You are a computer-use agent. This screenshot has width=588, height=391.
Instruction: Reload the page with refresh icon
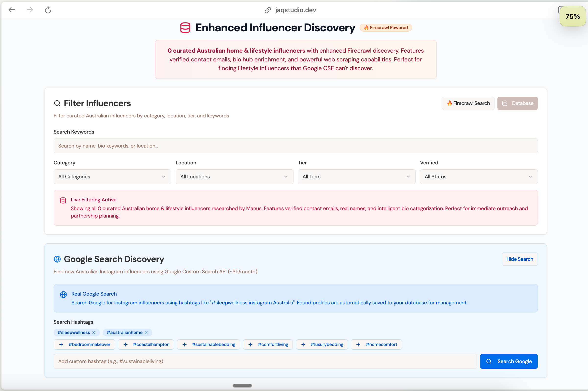[x=48, y=10]
